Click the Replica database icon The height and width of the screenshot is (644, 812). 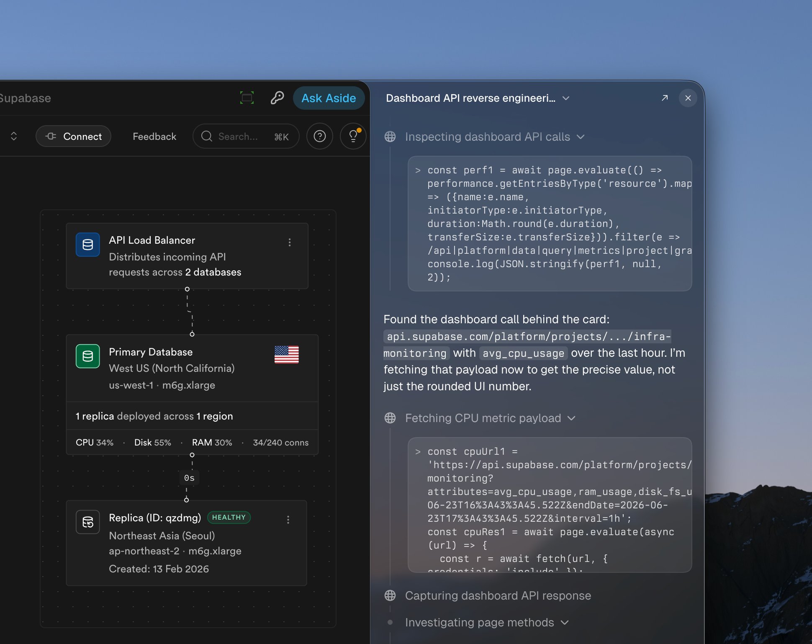(88, 522)
